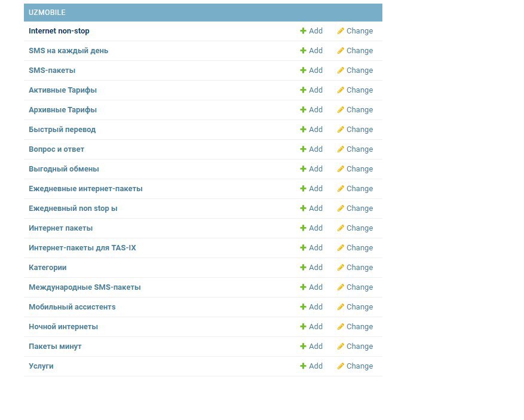This screenshot has width=524, height=420.
Task: Open the Услуги model list
Action: [x=41, y=366]
